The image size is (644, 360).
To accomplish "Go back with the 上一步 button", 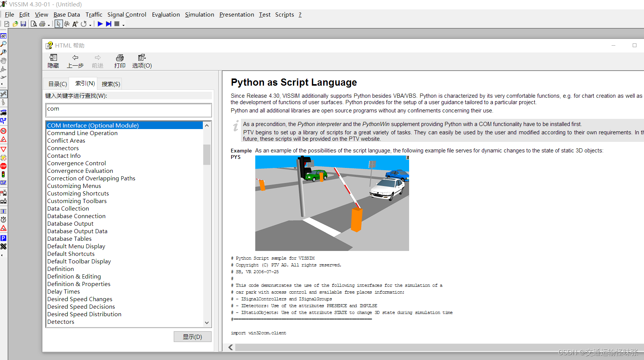I will [75, 61].
